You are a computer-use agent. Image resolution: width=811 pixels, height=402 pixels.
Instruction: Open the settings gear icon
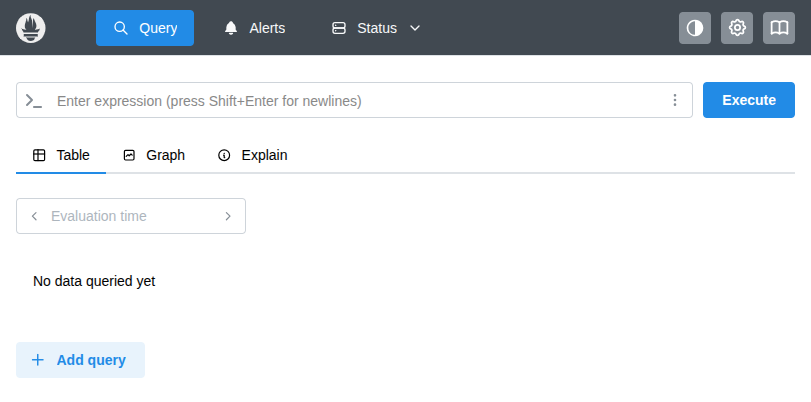coord(737,28)
